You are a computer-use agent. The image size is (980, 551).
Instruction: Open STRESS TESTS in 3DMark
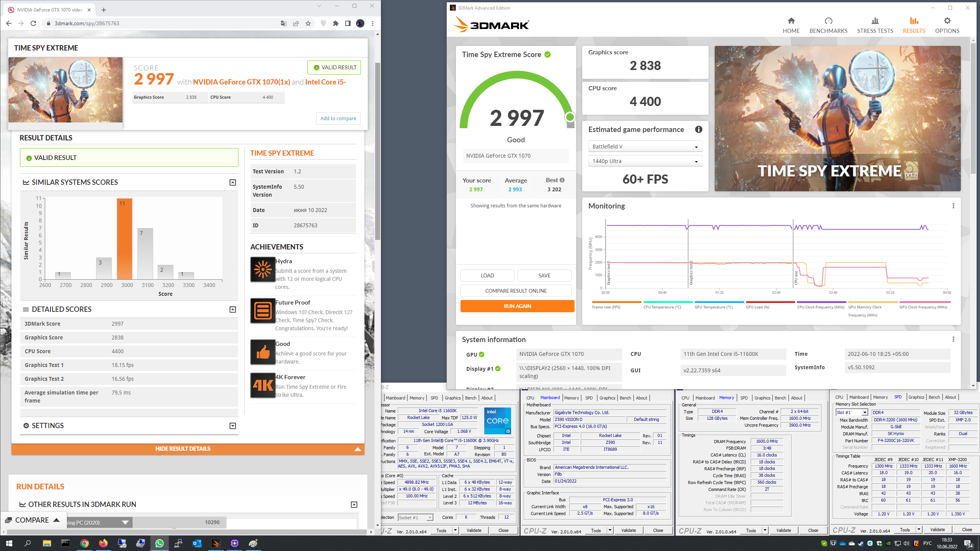pyautogui.click(x=875, y=25)
